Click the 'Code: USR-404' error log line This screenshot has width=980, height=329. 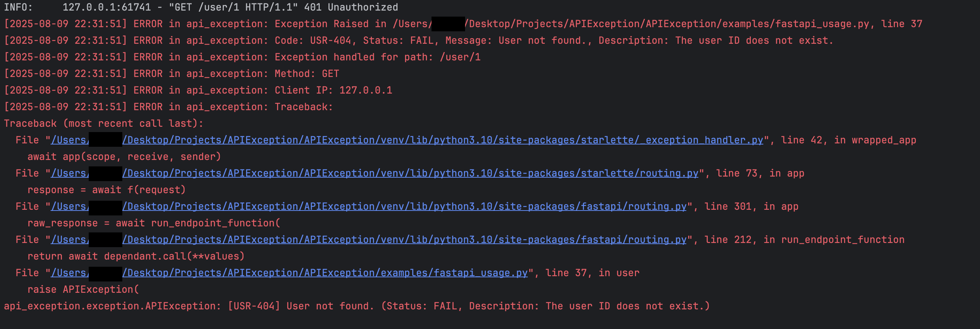click(419, 41)
